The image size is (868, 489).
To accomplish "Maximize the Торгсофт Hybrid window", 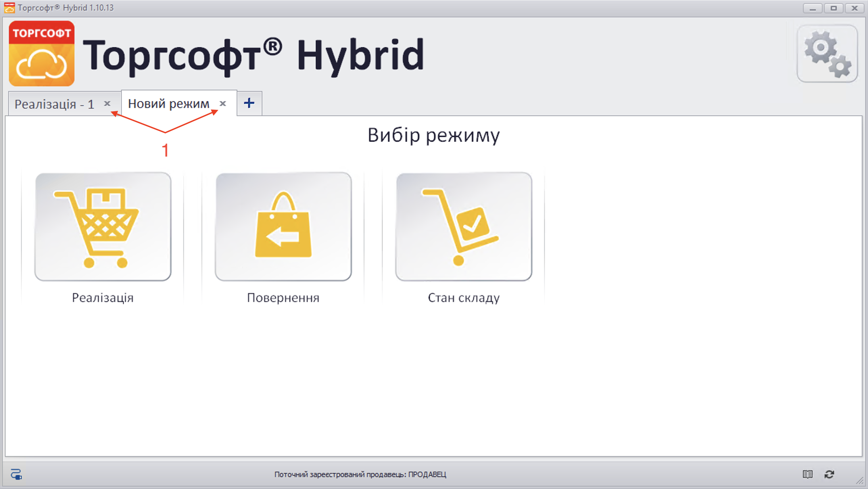I will coord(834,8).
